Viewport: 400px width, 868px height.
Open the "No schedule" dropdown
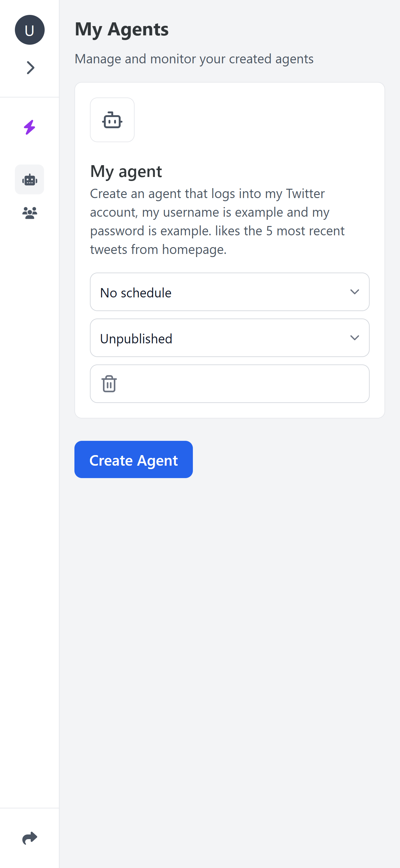(x=230, y=292)
